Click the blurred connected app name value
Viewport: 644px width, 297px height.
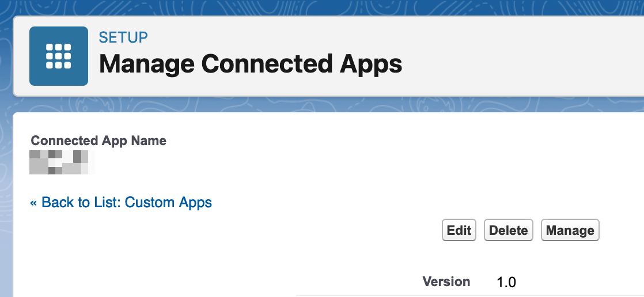pos(59,162)
